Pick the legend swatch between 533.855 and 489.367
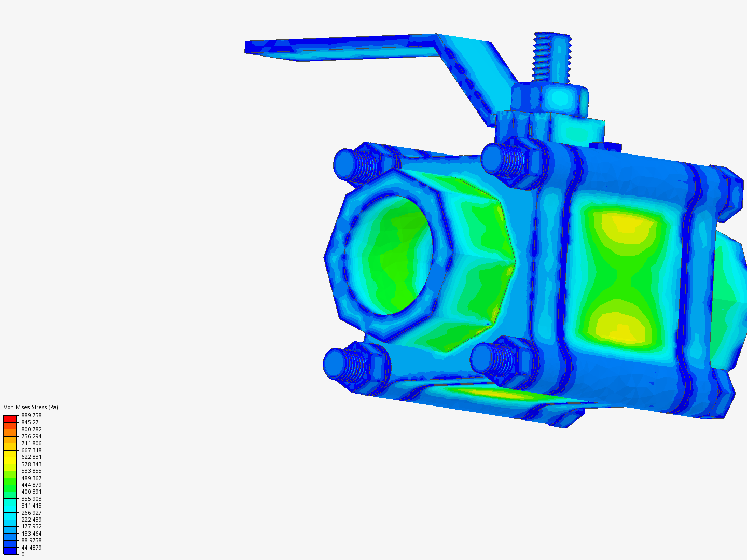 [x=10, y=474]
